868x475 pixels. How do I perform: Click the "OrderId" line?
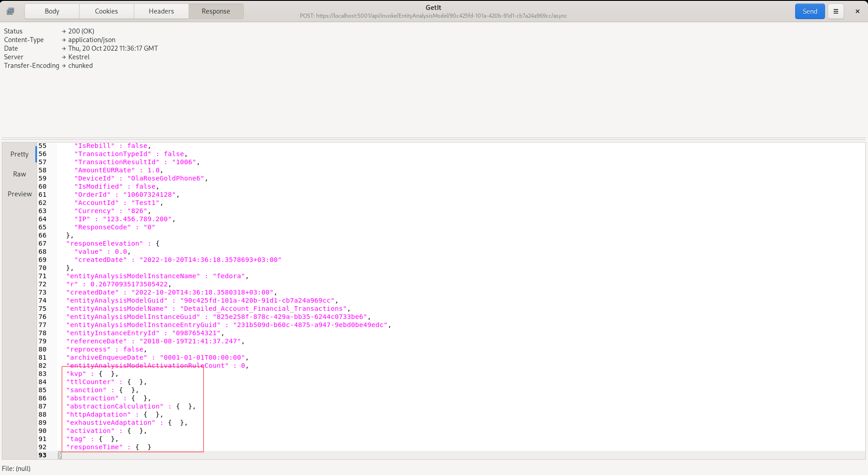click(127, 195)
